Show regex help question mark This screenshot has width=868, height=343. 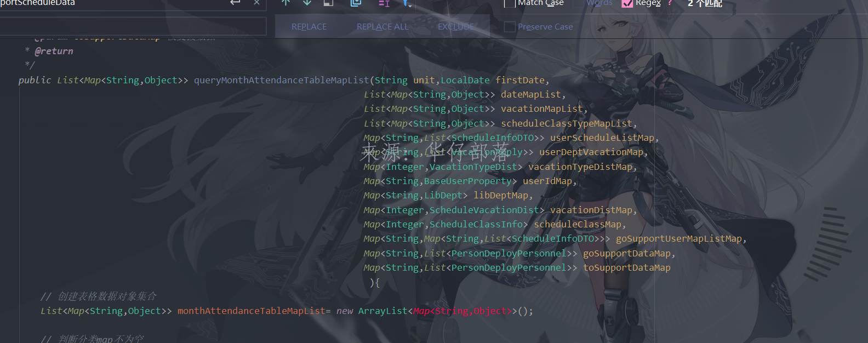(x=670, y=3)
